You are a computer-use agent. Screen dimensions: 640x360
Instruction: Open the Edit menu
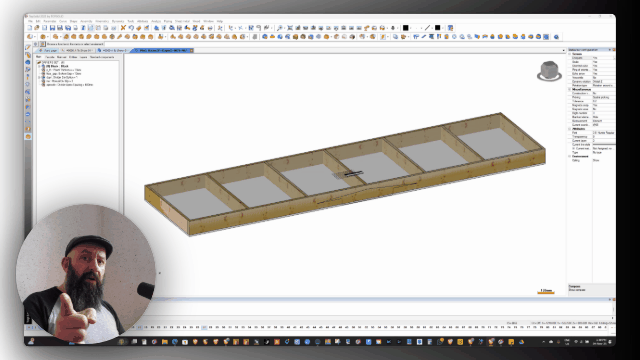38,21
